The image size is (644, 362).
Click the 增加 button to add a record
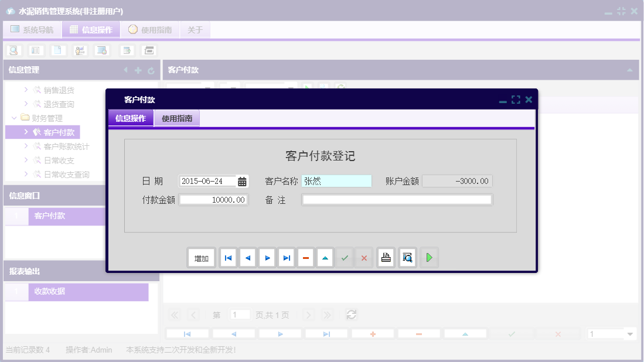pos(201,257)
